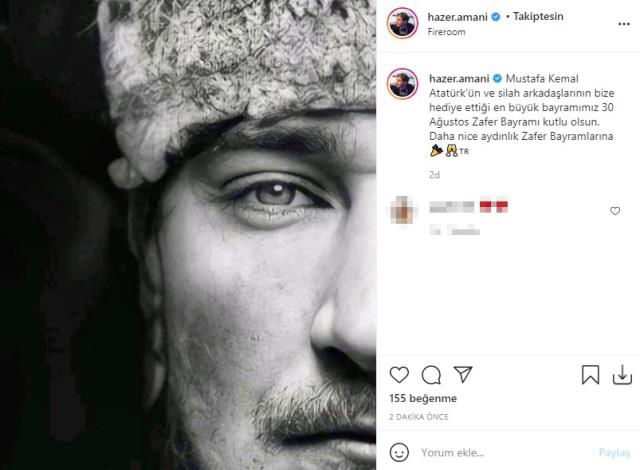This screenshot has width=640, height=470.
Task: Click the '2 DAKİKA ÖNCE' timestamp
Action: tap(419, 417)
